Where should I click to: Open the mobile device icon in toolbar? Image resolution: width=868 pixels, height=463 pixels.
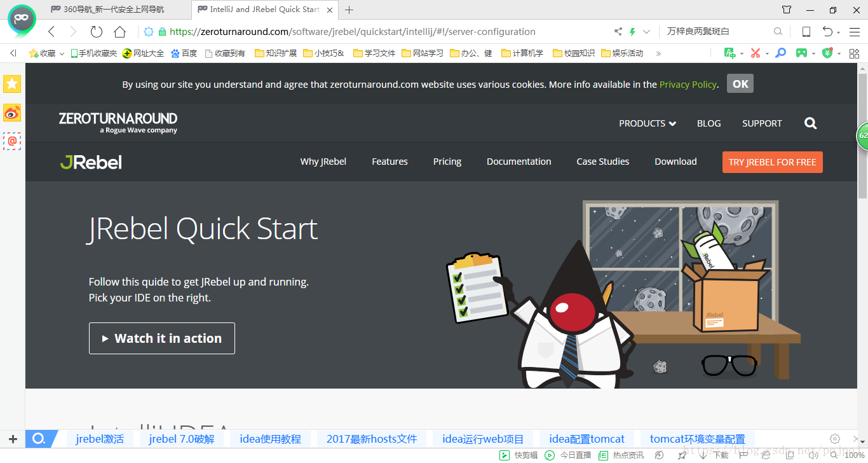coord(806,32)
